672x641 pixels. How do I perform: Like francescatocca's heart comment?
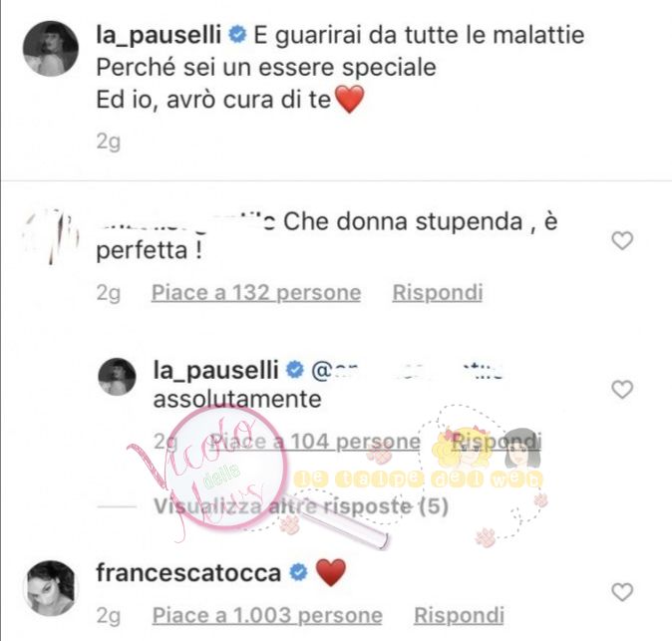622,592
